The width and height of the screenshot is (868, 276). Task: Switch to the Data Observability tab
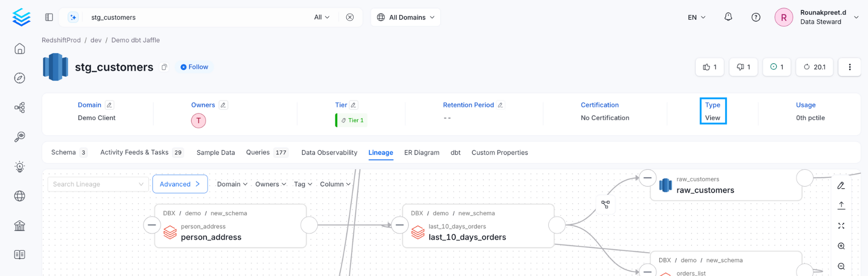click(x=329, y=152)
